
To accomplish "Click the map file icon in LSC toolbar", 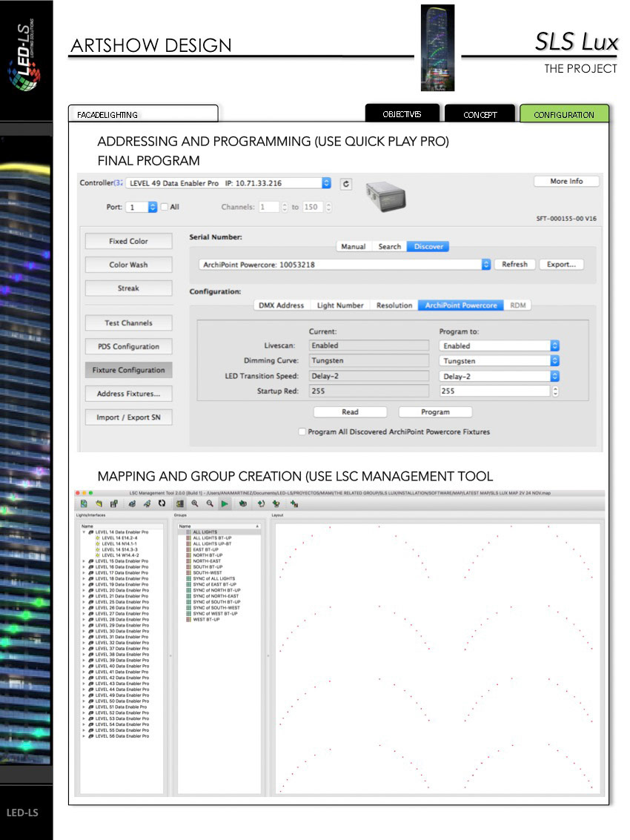I will click(x=84, y=503).
